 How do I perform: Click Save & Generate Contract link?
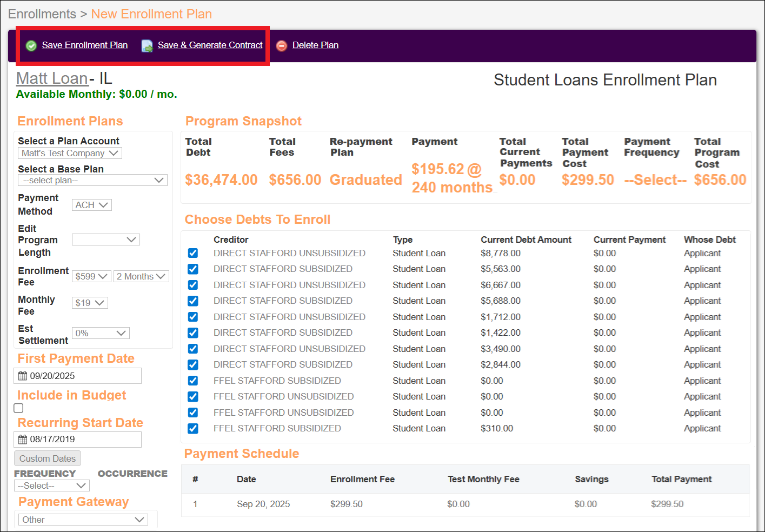(x=210, y=45)
